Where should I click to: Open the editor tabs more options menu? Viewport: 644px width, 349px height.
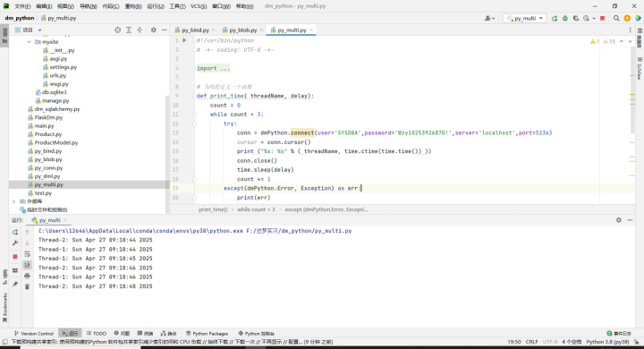click(630, 30)
